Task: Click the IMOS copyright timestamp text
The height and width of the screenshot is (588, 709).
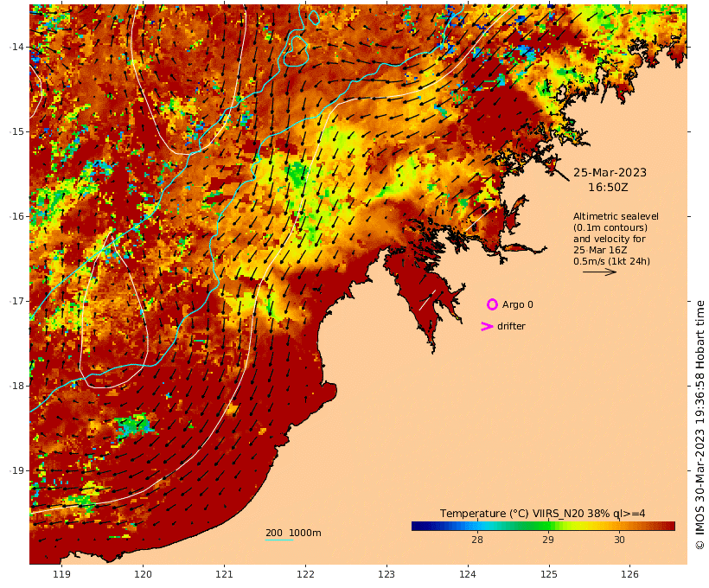Action: (700, 425)
